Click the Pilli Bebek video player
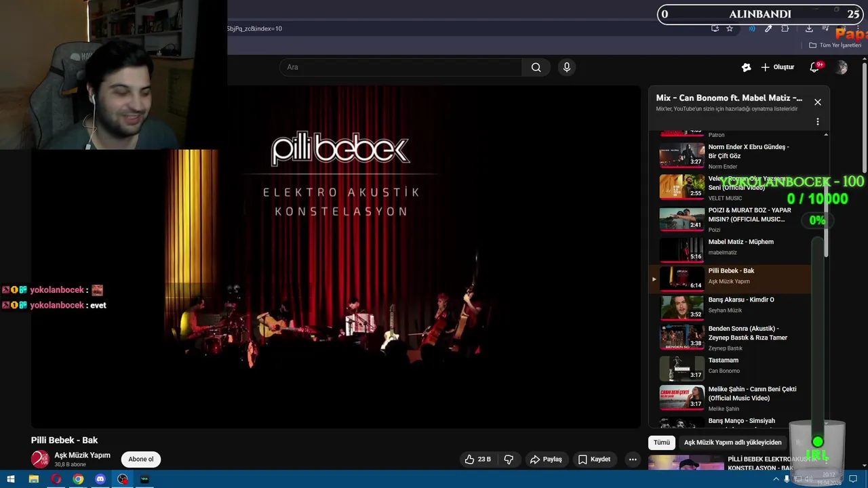Image resolution: width=868 pixels, height=488 pixels. 336,256
